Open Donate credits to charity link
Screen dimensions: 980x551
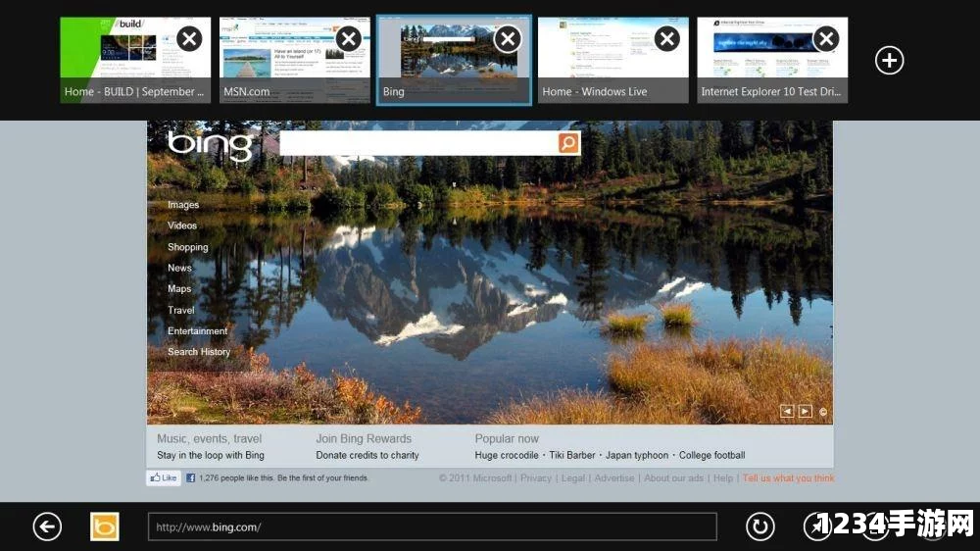tap(367, 455)
